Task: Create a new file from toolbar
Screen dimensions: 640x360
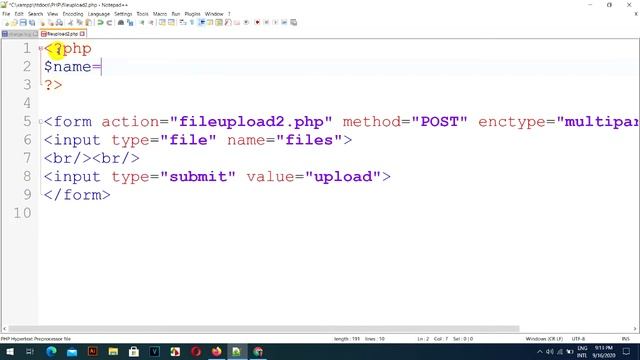Action: pos(7,22)
